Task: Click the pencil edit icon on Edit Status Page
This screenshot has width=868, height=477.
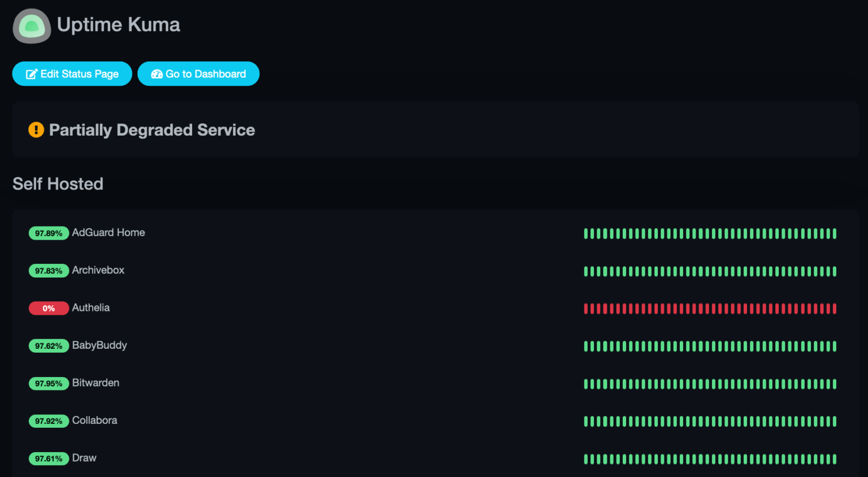Action: (32, 73)
